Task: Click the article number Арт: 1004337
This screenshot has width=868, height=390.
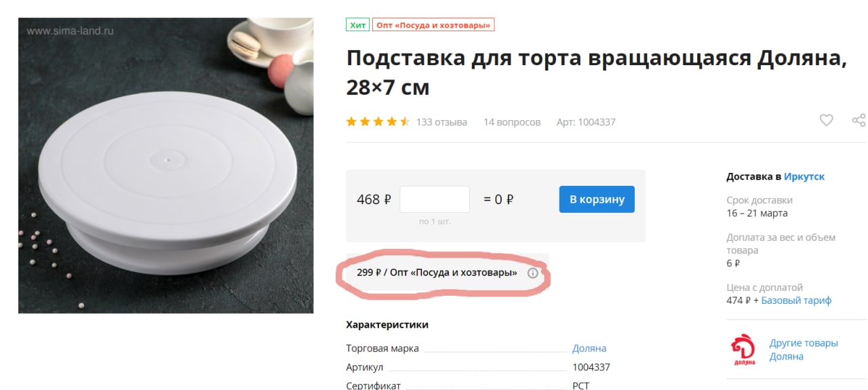Action: click(x=586, y=122)
